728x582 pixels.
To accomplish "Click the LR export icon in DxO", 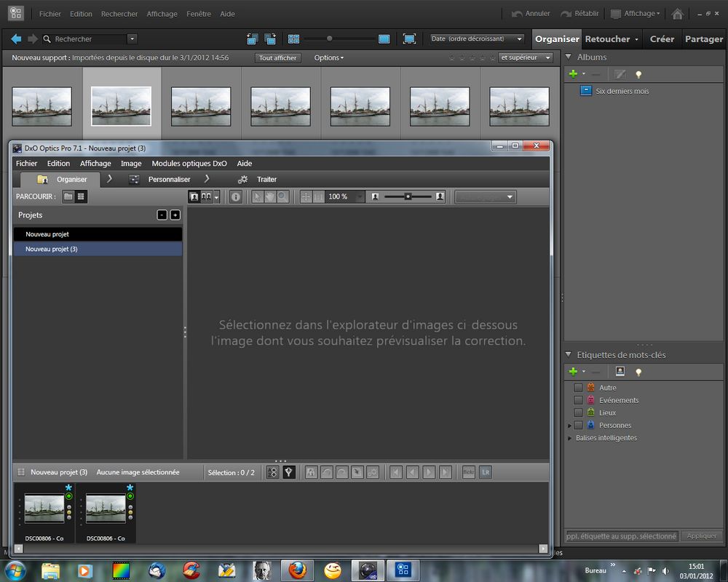I will click(486, 472).
